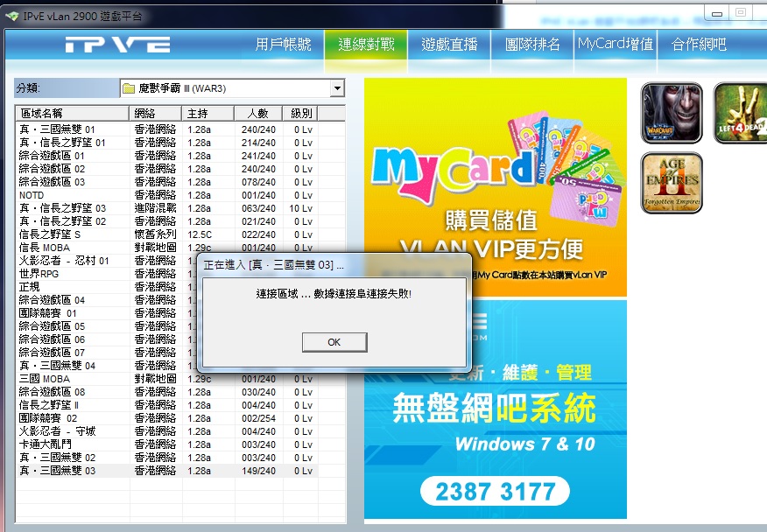Select room 綜合遊戲區 02

tap(167, 169)
